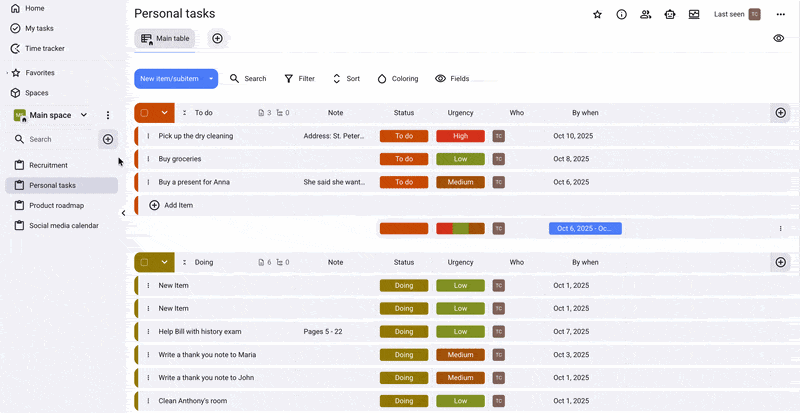
Task: Add a new board with sidebar plus icon
Action: pos(108,139)
